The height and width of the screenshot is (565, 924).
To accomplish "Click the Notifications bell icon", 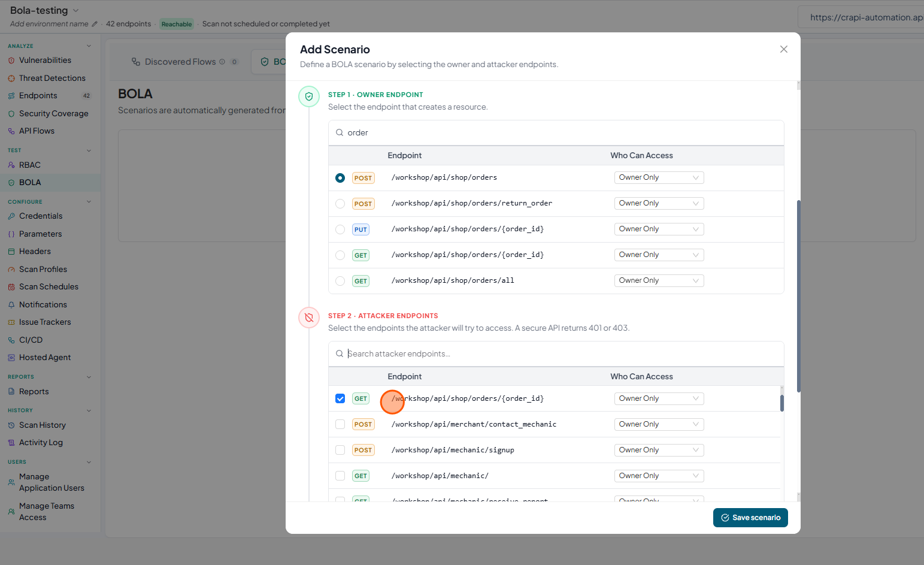I will tap(11, 305).
